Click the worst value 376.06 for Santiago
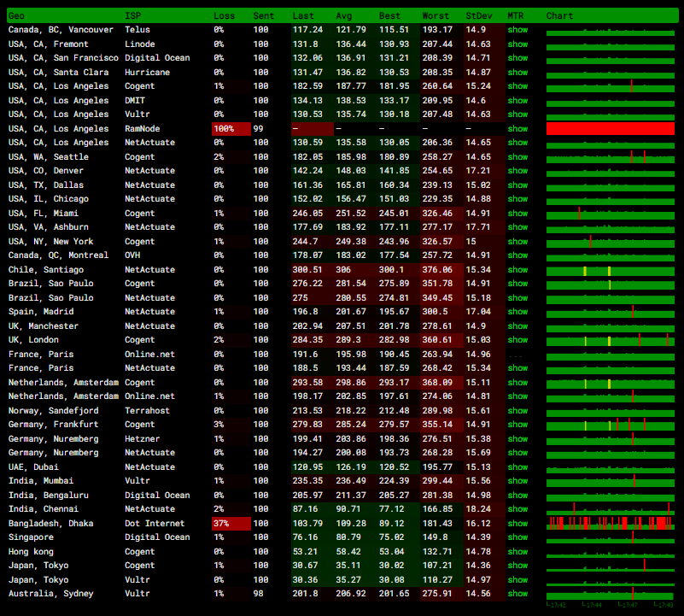The height and width of the screenshot is (616, 684). (x=437, y=270)
